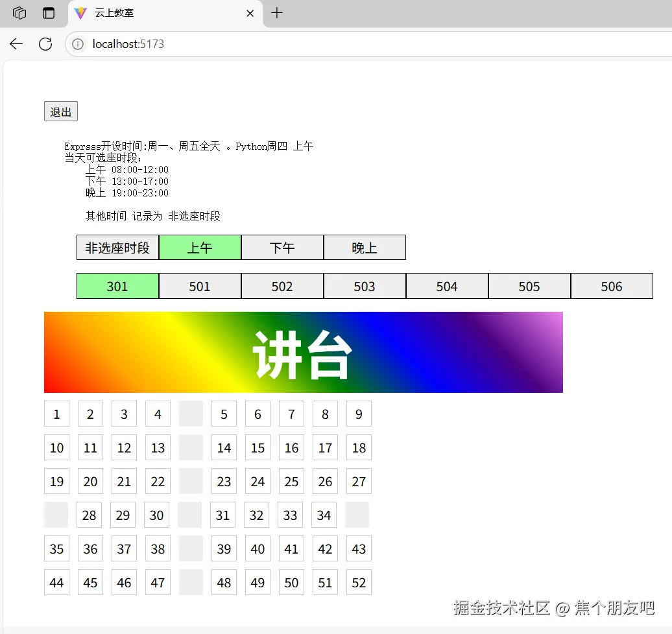Enable the 晚上 session option
This screenshot has width=672, height=634.
(x=364, y=247)
